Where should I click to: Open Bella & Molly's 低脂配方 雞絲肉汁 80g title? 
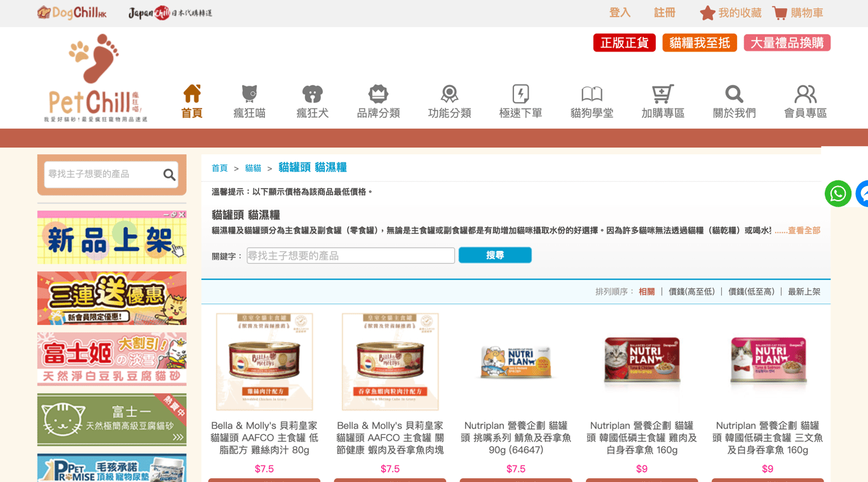(x=264, y=438)
